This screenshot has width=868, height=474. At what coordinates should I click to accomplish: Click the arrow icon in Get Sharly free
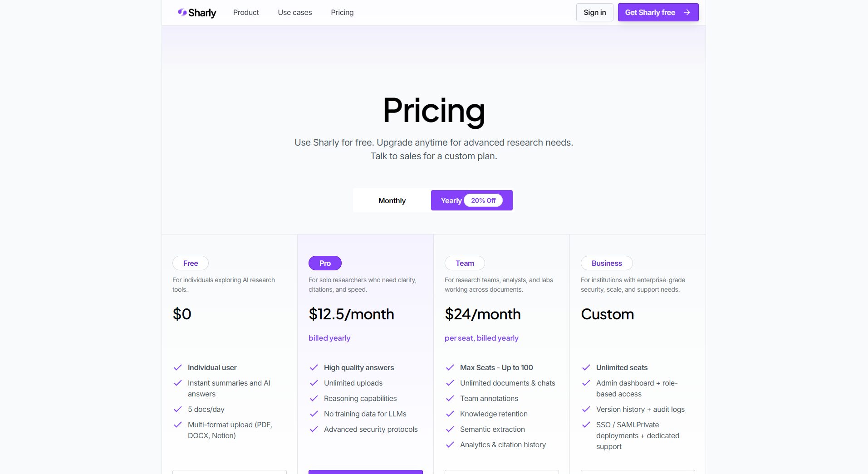coord(687,12)
